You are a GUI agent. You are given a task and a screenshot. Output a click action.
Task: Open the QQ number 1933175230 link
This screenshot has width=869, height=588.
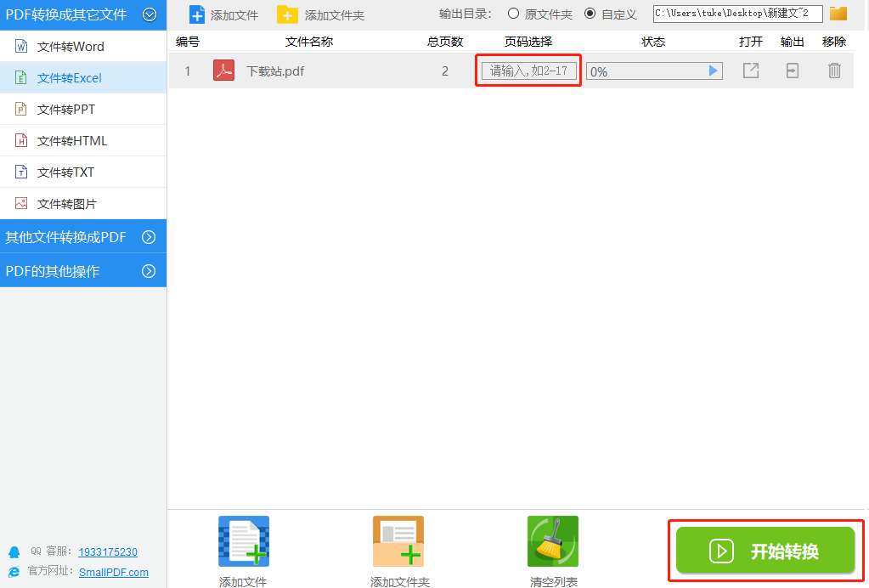tap(108, 552)
